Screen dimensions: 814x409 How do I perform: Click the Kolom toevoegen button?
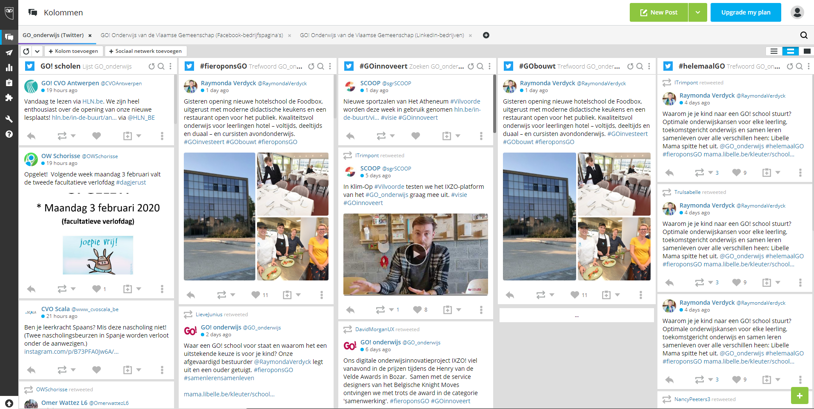(x=72, y=51)
